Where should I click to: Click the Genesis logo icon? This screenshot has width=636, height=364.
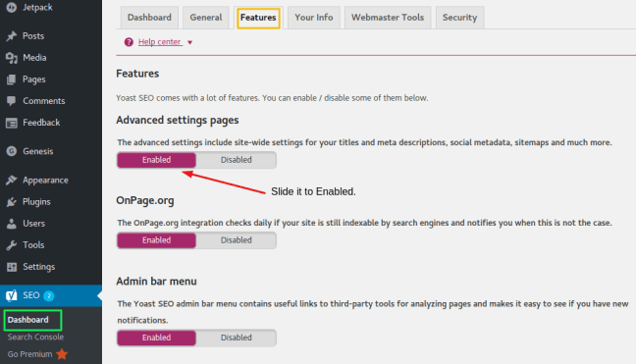12,151
